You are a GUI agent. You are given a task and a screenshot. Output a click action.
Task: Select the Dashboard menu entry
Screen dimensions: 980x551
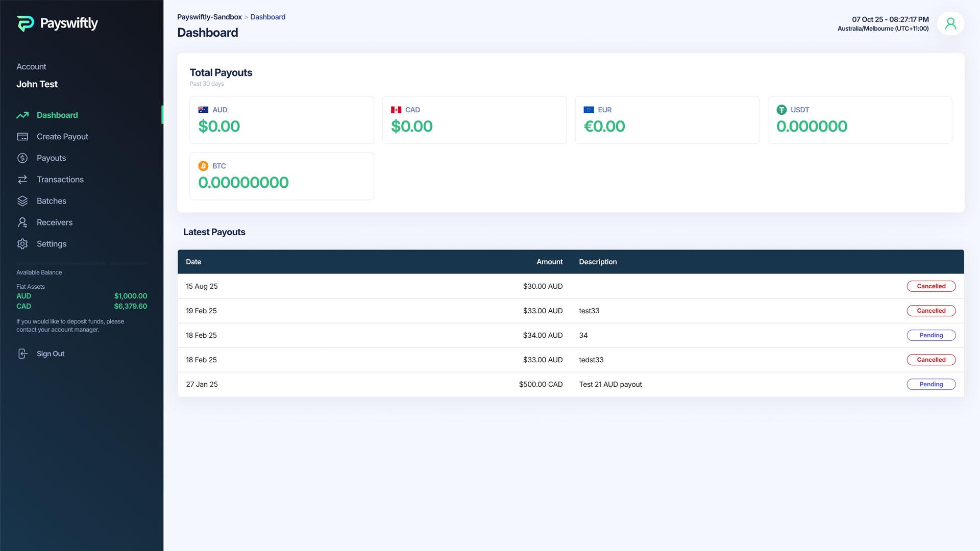[x=57, y=115]
